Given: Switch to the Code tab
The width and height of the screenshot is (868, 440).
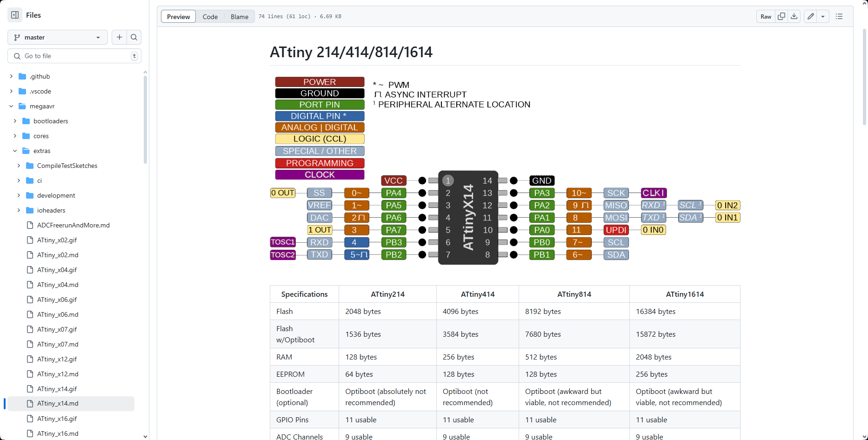Looking at the screenshot, I should click(210, 17).
